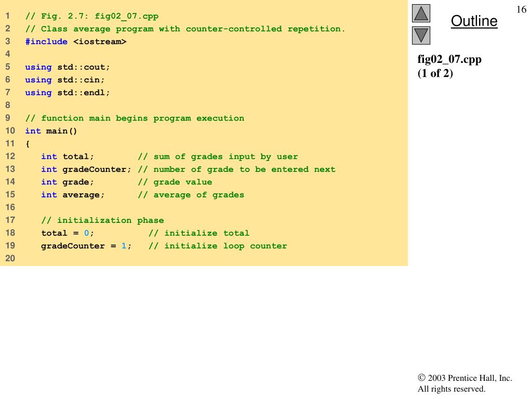Click the opening brace on line 11
Image resolution: width=532 pixels, height=399 pixels.
click(x=28, y=144)
